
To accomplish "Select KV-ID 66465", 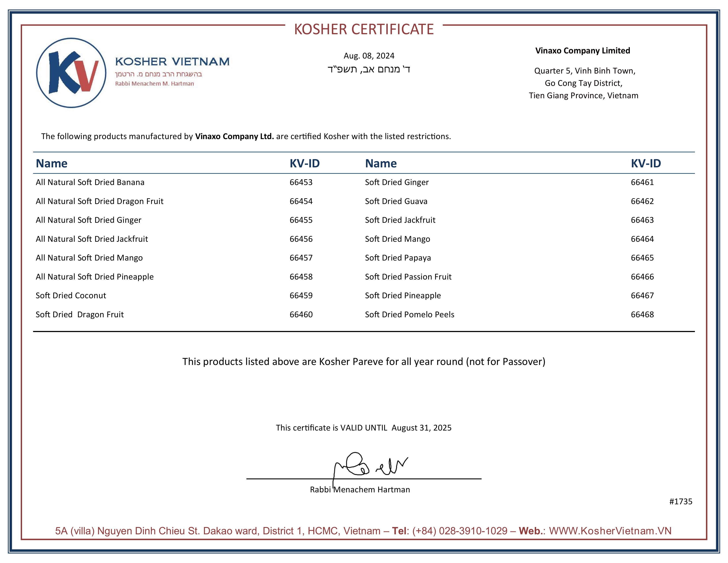I will point(642,257).
